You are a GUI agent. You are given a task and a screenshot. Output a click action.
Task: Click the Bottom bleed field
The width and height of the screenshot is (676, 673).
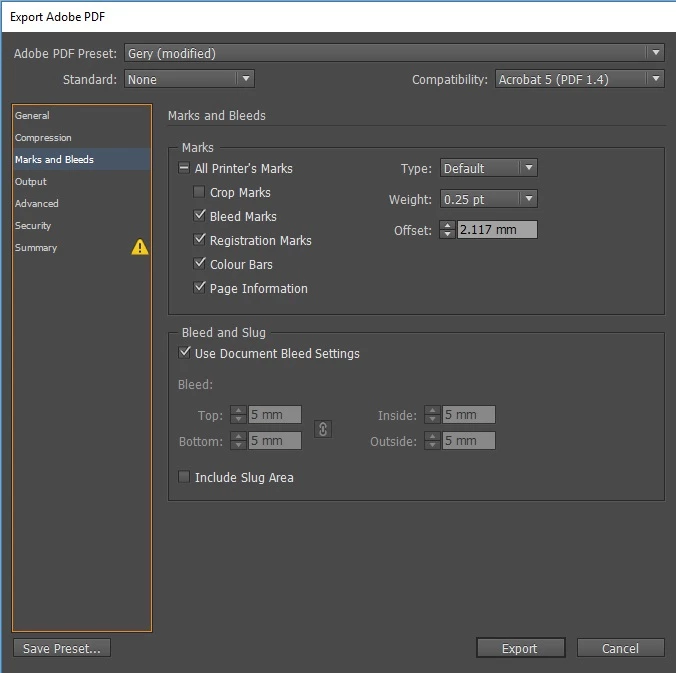pos(275,441)
